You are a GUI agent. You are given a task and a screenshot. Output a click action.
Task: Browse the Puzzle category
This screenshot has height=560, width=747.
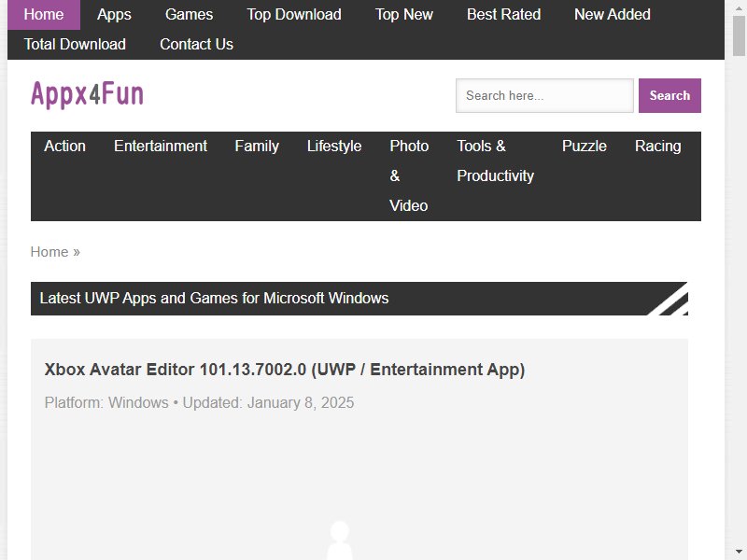pyautogui.click(x=585, y=147)
